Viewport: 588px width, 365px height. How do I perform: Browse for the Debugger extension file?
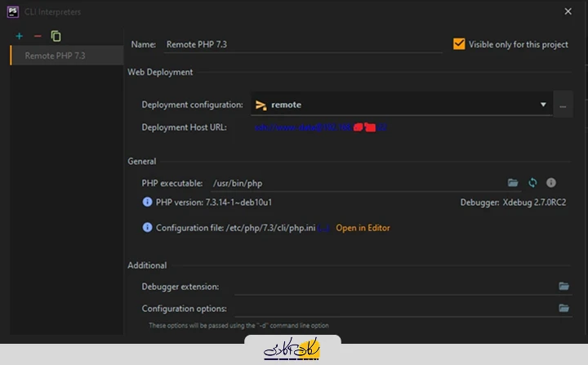[563, 287]
